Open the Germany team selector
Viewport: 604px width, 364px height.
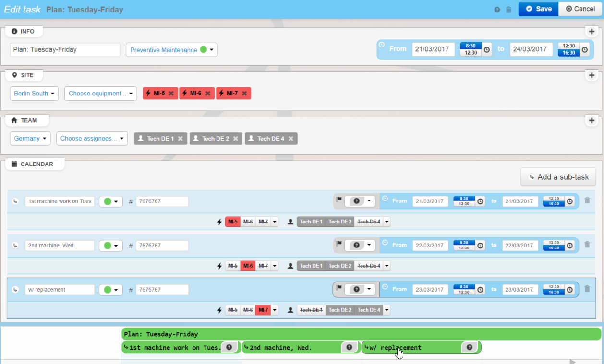[30, 138]
